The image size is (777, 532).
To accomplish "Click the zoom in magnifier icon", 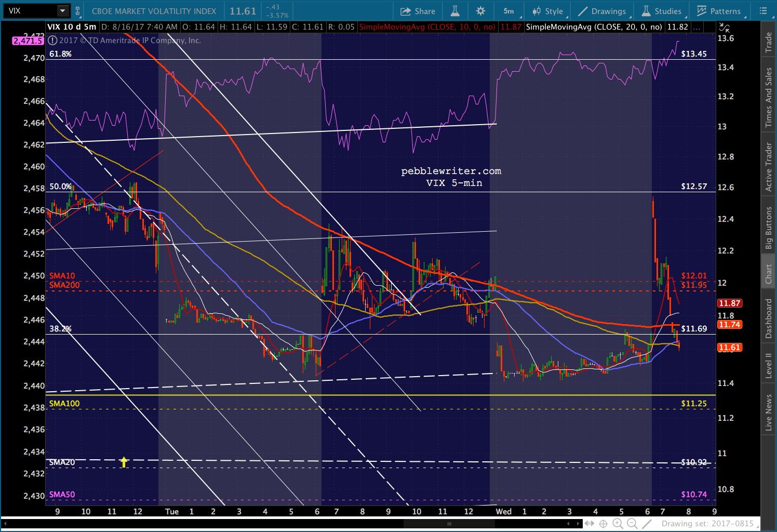I will click(x=618, y=524).
